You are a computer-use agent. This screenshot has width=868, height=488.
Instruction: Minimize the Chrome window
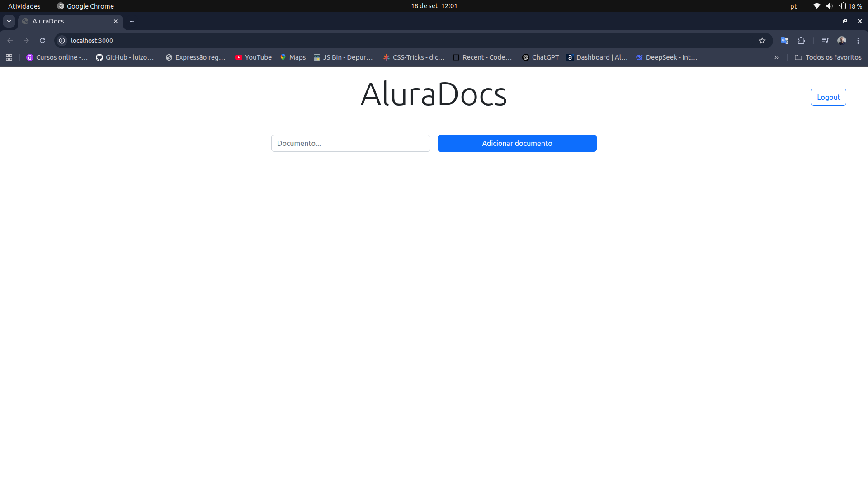[830, 21]
